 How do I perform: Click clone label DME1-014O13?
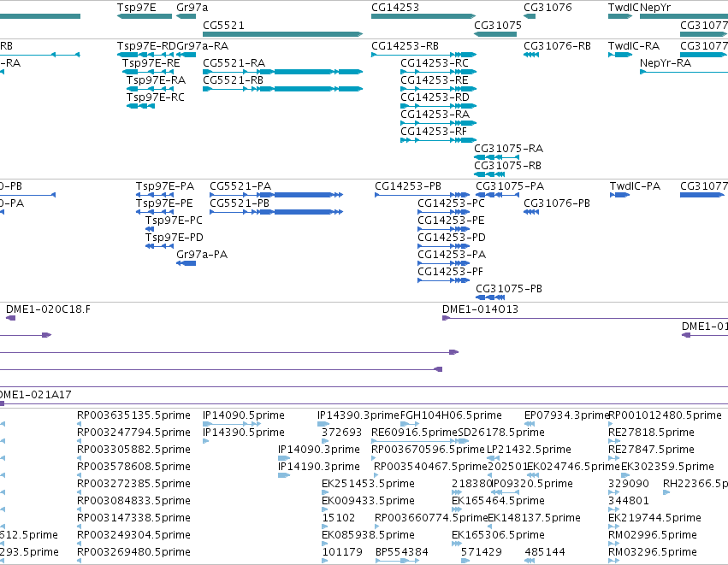(x=480, y=309)
